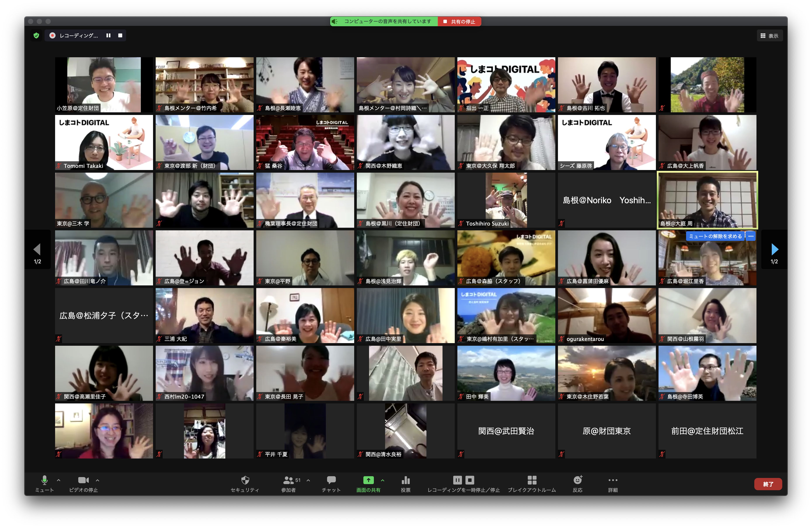Click the Share Screen green icon
Viewport: 812px width, 528px height.
[368, 480]
